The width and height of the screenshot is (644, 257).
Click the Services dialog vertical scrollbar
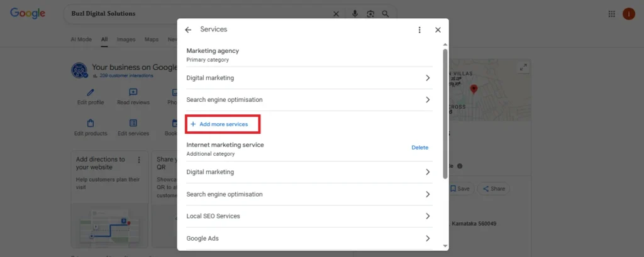445,114
